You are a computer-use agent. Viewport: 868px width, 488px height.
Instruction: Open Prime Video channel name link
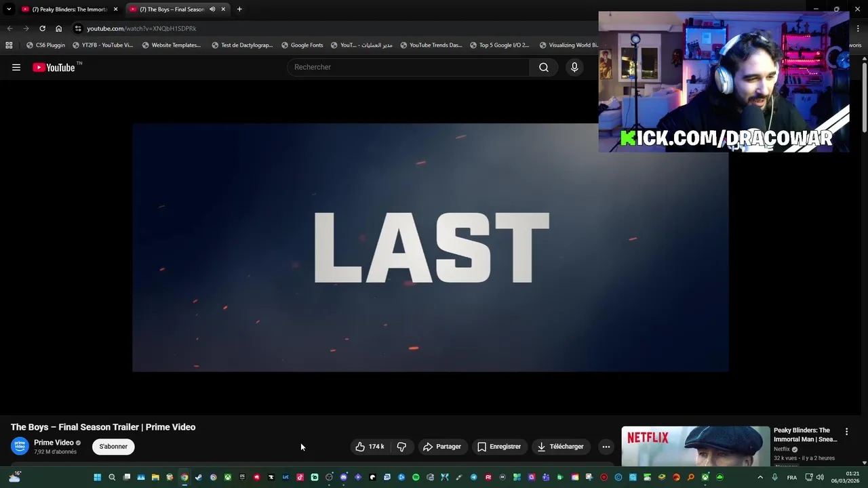pos(54,443)
